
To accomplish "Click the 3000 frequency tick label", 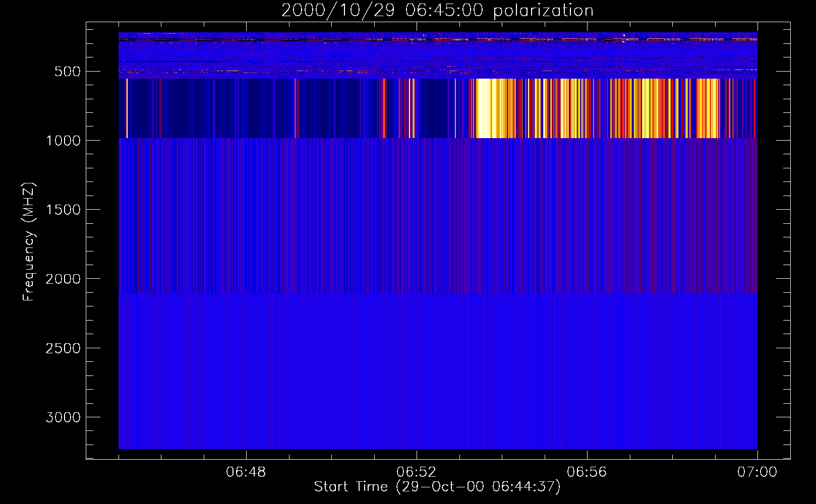I will point(63,417).
